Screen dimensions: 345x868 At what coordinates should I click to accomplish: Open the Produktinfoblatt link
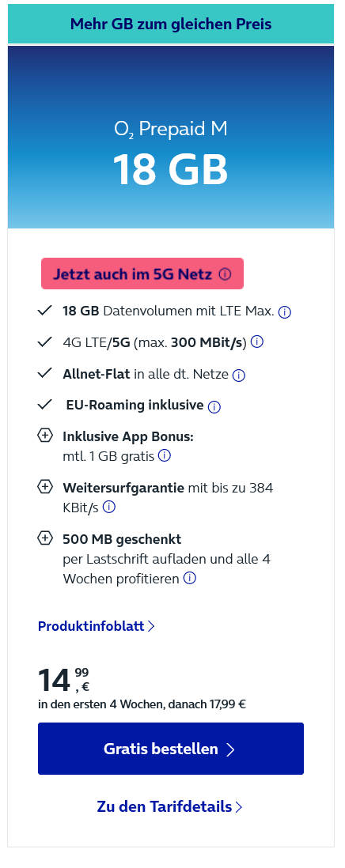point(97,626)
